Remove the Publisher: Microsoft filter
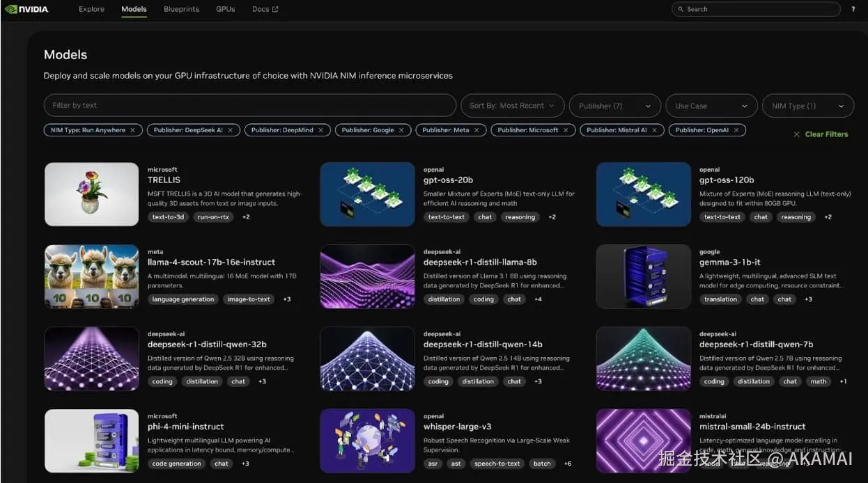 566,130
